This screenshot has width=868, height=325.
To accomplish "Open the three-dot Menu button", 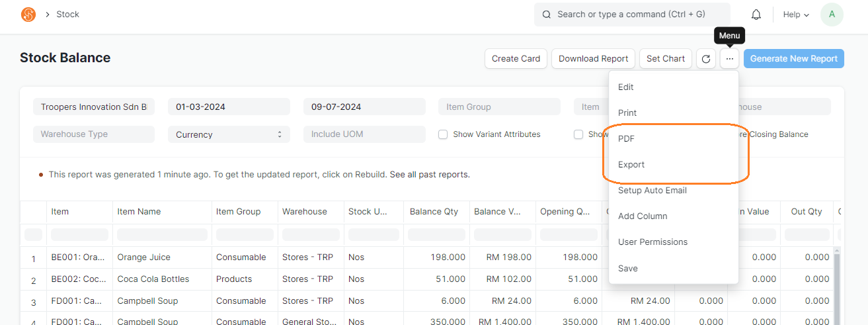I will [729, 58].
